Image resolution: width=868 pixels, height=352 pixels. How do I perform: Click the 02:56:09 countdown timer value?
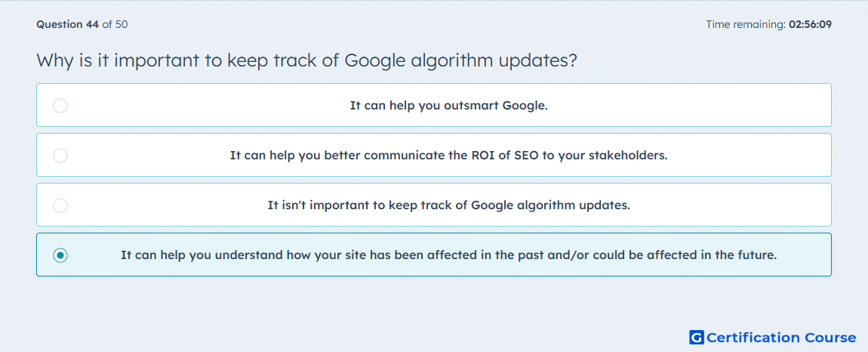(810, 24)
